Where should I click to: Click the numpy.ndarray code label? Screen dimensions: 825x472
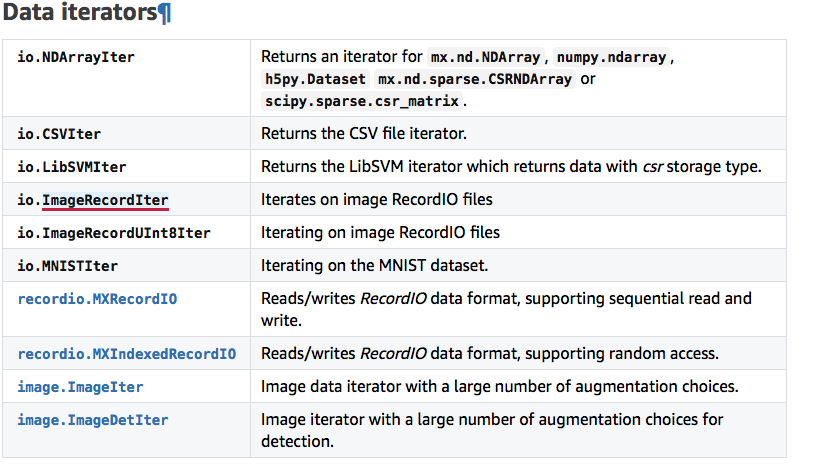pyautogui.click(x=612, y=58)
